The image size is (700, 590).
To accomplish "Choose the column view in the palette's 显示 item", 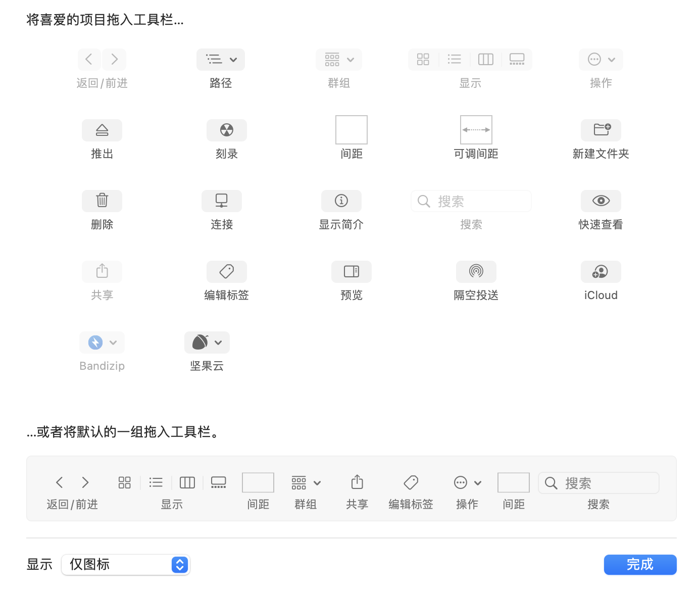I will (x=486, y=60).
